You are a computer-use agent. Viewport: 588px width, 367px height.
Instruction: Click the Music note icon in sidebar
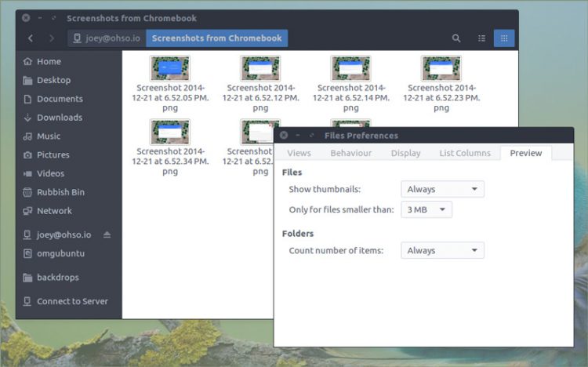(x=27, y=136)
